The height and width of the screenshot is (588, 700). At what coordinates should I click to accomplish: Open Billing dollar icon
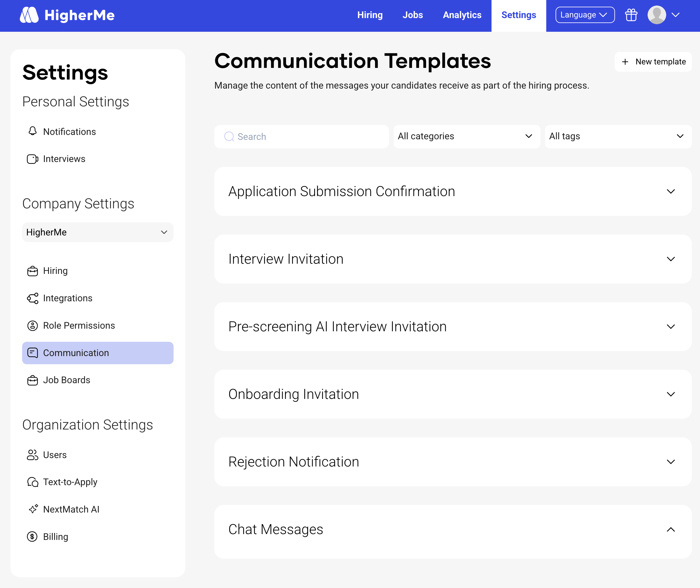pyautogui.click(x=32, y=537)
